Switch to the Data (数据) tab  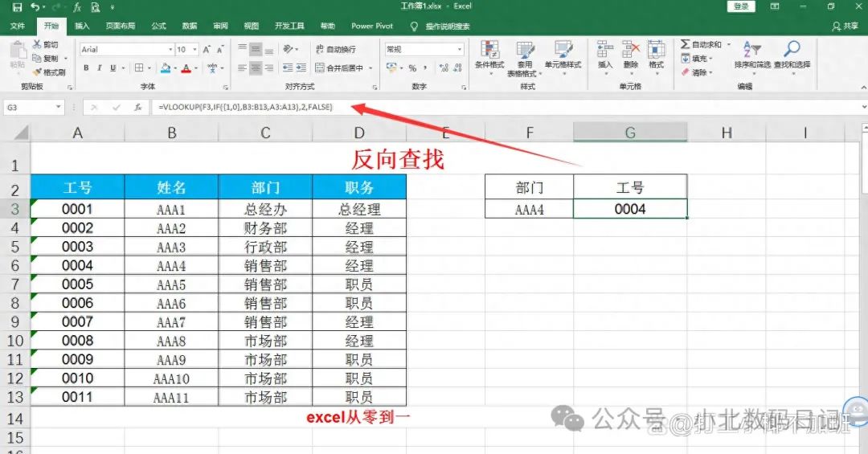click(x=190, y=26)
